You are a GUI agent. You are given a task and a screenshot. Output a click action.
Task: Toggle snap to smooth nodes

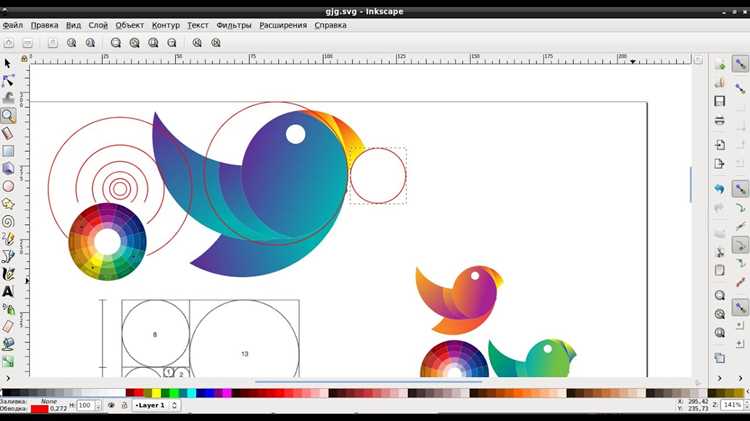[x=740, y=264]
